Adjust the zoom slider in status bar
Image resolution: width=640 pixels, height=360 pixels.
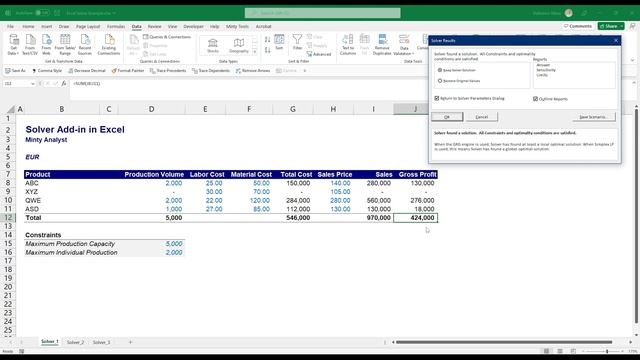607,351
